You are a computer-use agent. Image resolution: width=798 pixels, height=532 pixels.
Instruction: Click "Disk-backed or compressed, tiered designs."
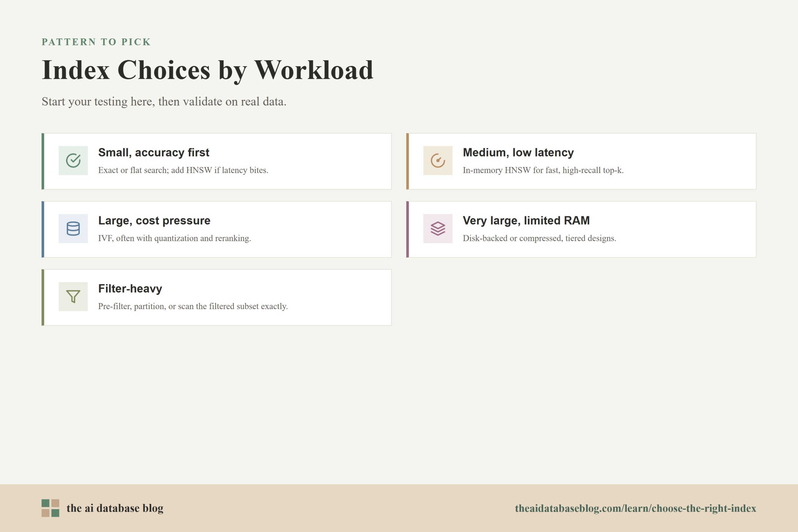pos(540,238)
